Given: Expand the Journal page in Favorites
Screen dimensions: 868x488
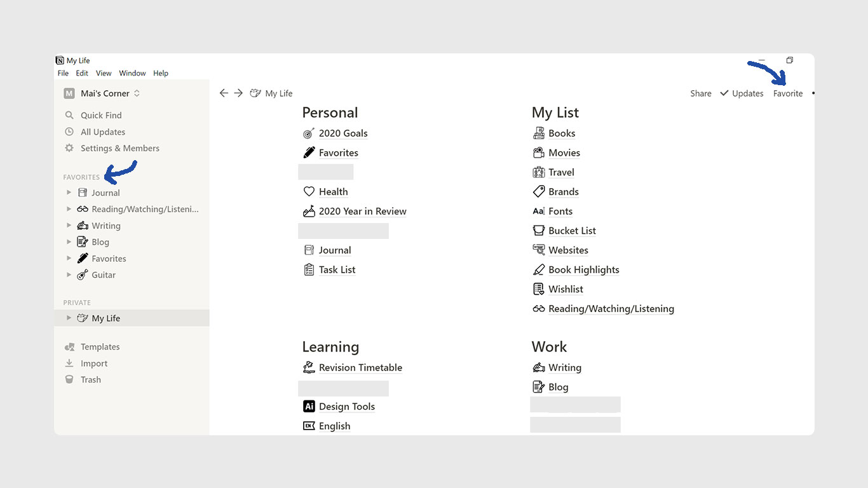Looking at the screenshot, I should [x=69, y=193].
